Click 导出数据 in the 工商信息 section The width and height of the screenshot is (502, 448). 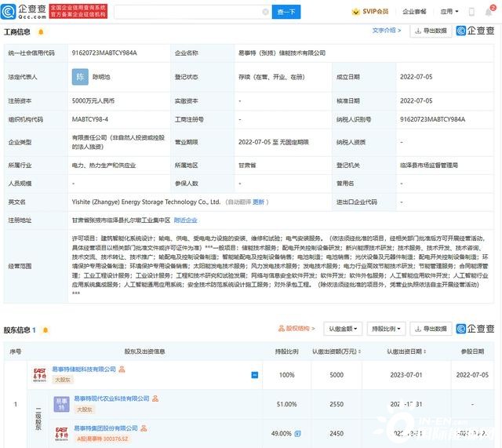click(431, 31)
